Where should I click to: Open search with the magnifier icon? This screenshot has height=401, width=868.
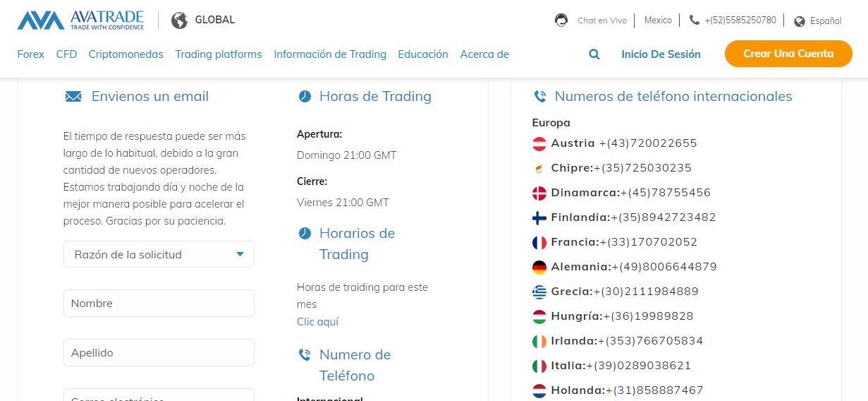click(594, 54)
